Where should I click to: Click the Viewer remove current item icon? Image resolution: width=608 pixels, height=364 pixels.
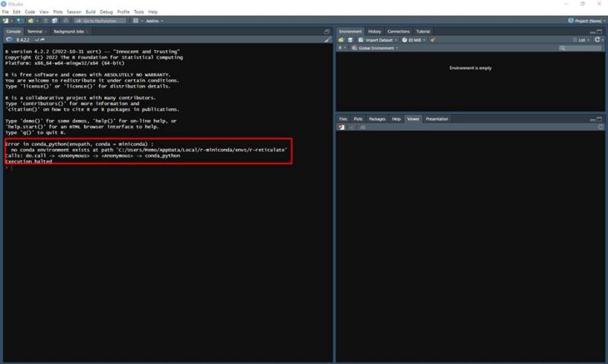pyautogui.click(x=341, y=128)
